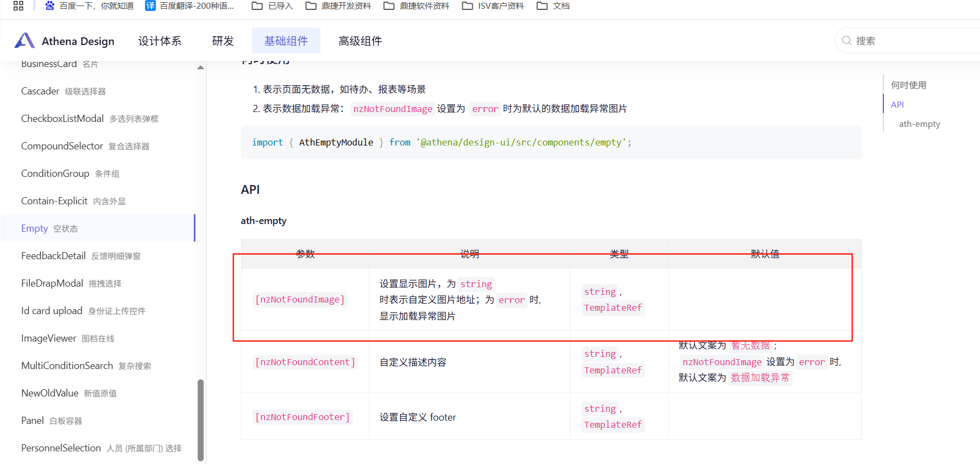Screen dimensions: 980x464
Task: Click the API section heading
Action: pyautogui.click(x=250, y=189)
